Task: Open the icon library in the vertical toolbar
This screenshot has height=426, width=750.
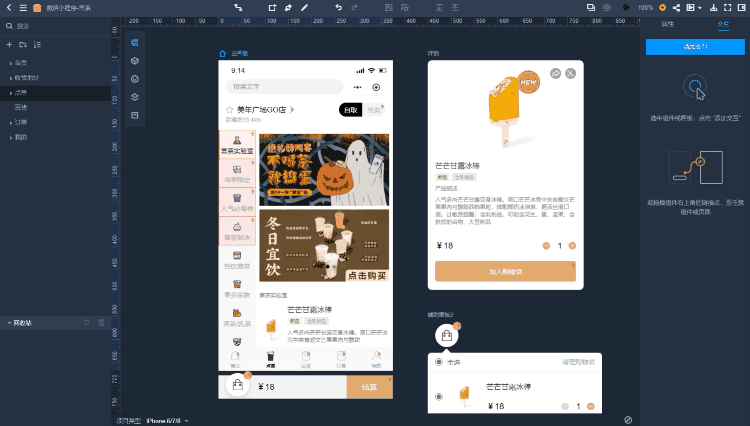Action: pos(135,79)
